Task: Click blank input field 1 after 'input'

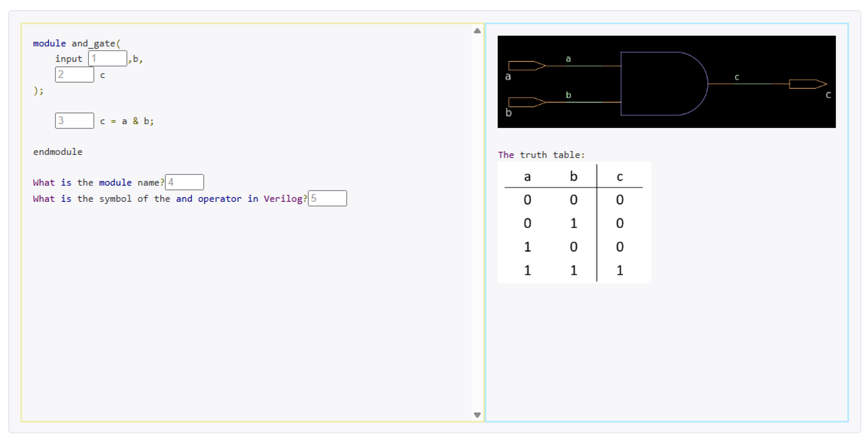Action: coord(108,59)
